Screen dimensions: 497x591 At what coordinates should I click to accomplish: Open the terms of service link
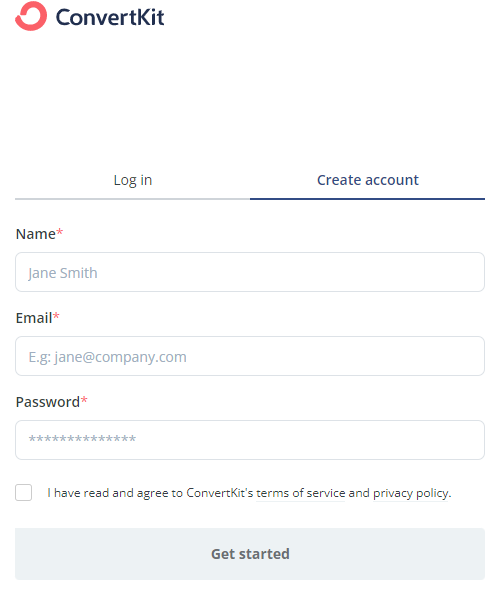301,493
